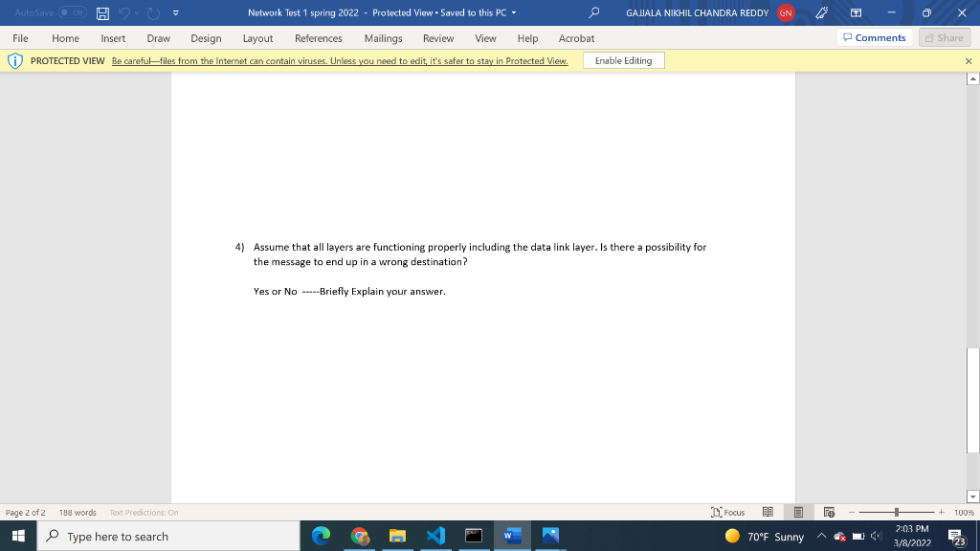
Task: Open the Draw tab
Action: 159,38
